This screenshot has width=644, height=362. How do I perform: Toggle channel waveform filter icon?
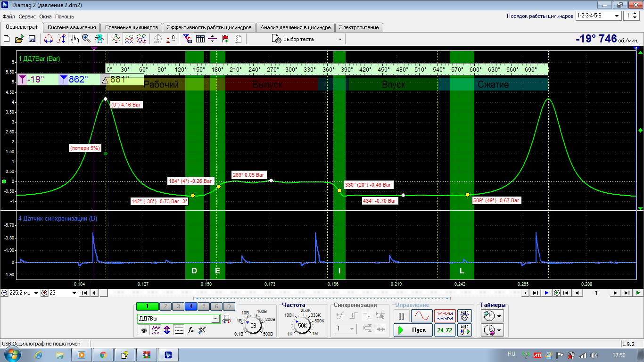coord(155,330)
